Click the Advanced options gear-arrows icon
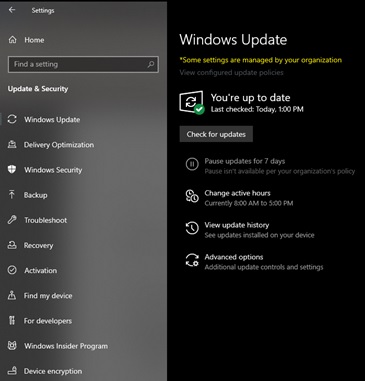Screen dimensions: 365x381 pos(192,260)
